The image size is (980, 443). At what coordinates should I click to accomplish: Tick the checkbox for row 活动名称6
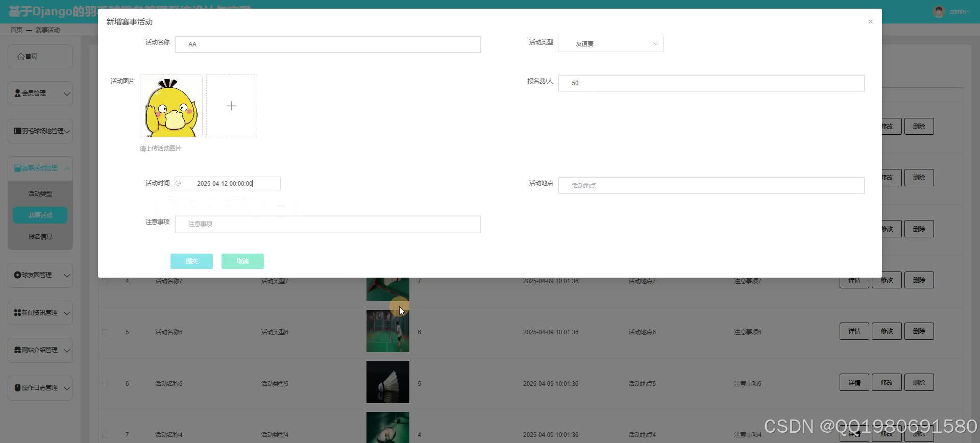105,332
